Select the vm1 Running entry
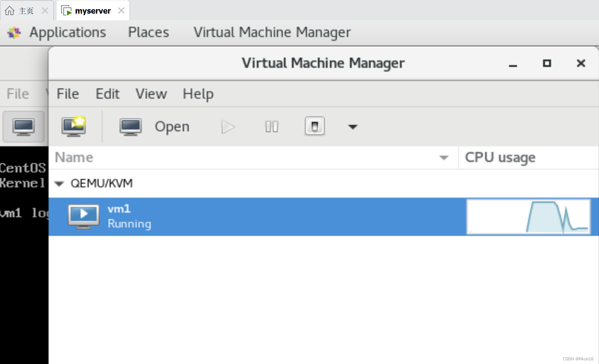This screenshot has height=364, width=599. click(x=324, y=217)
